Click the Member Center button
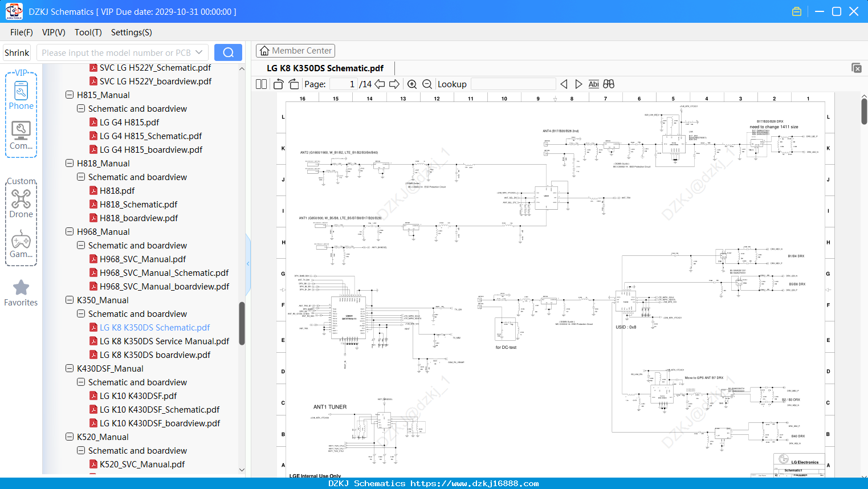This screenshot has height=489, width=868. point(295,51)
